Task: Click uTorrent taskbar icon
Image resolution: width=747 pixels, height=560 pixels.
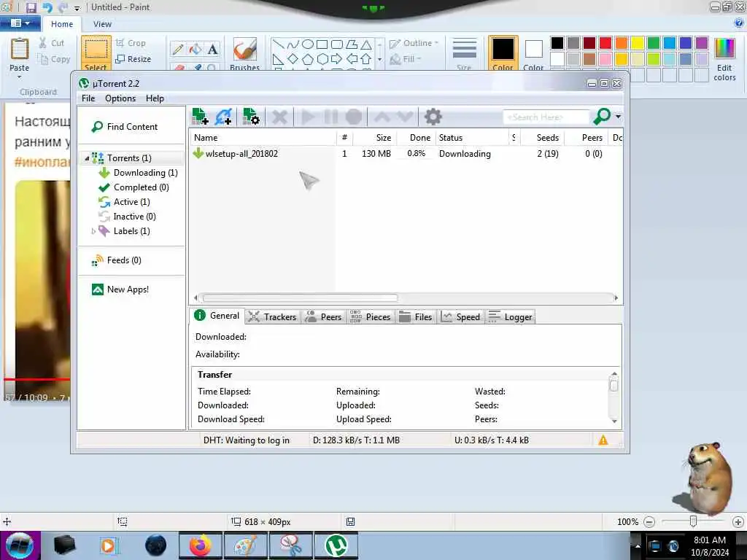Action: click(336, 545)
